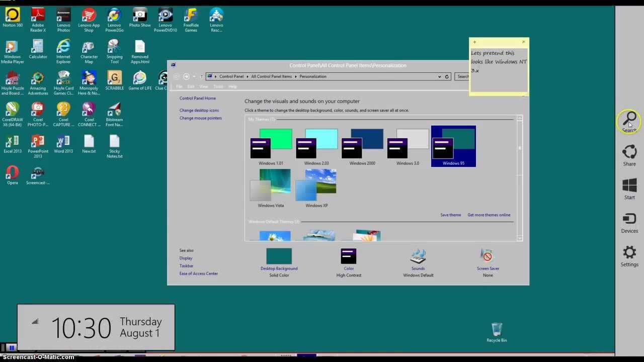
Task: Select Windows 2.03 theme thumbnail
Action: pyautogui.click(x=316, y=147)
